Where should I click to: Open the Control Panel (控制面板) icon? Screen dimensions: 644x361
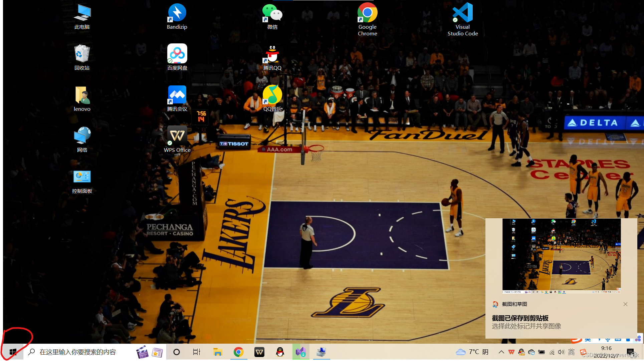[x=82, y=177]
